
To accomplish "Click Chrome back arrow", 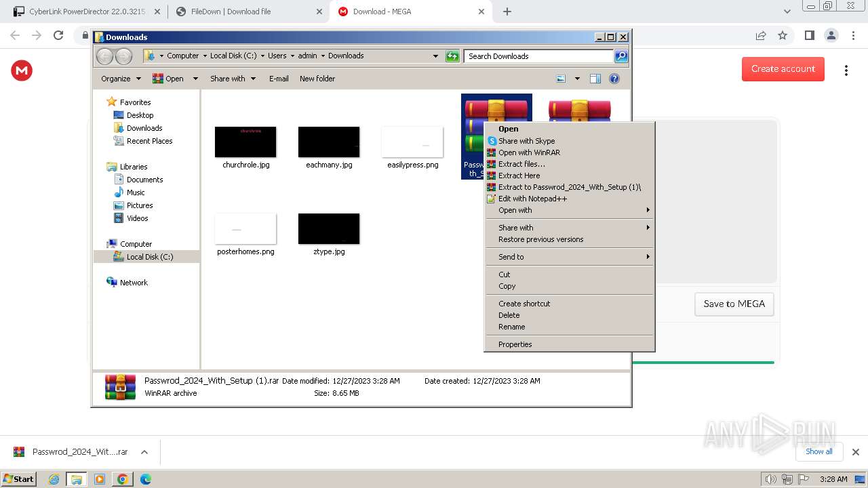I will click(15, 36).
